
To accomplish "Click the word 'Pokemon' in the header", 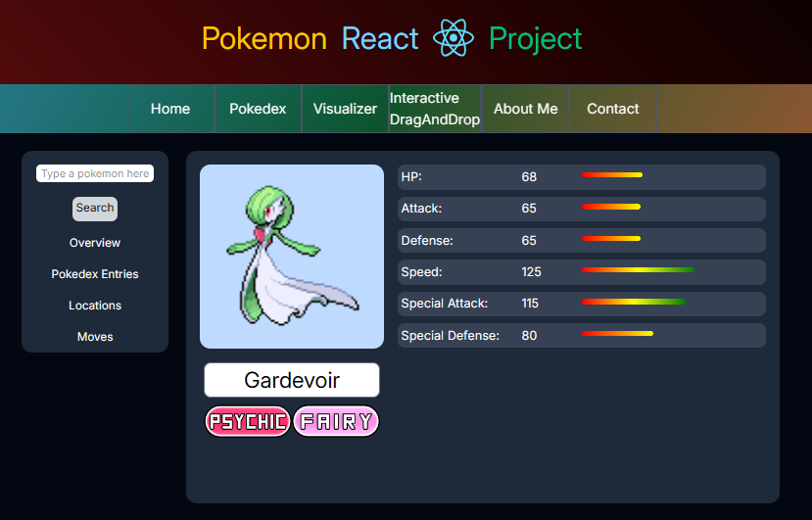I will 264,39.
